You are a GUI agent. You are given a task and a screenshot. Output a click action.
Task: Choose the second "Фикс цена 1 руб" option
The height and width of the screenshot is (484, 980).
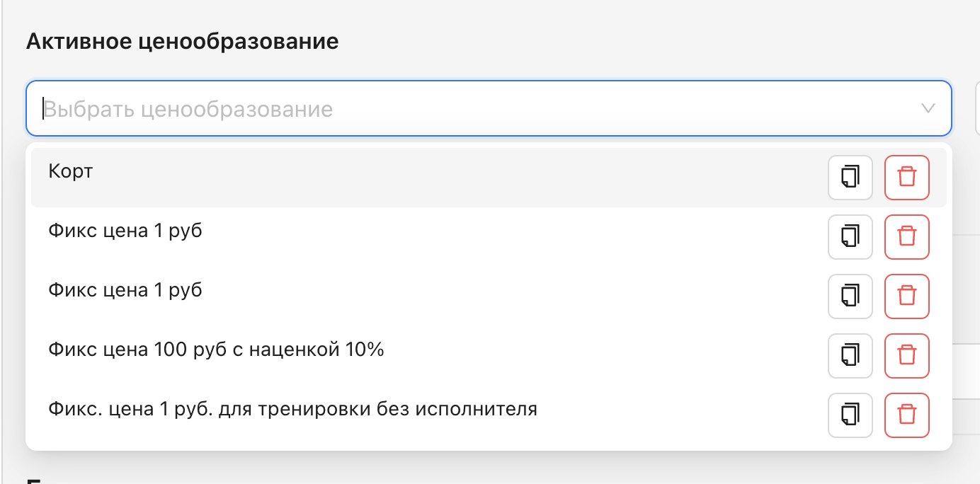pyautogui.click(x=125, y=291)
